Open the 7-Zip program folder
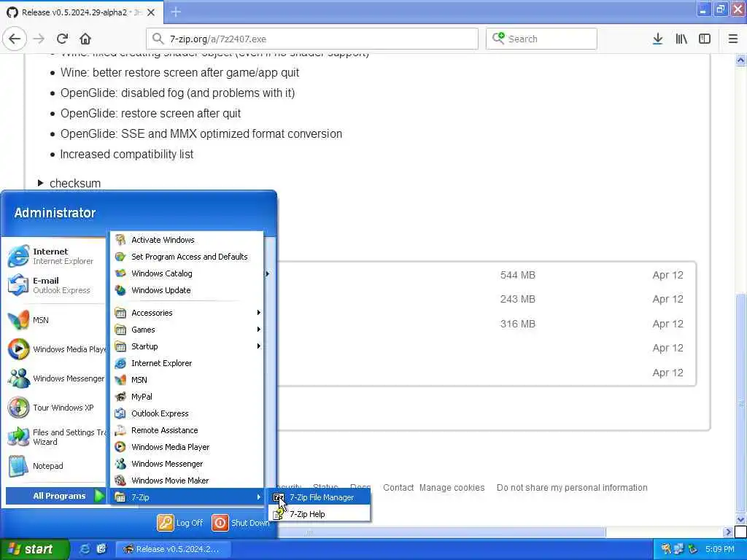This screenshot has width=747, height=560. 187,497
